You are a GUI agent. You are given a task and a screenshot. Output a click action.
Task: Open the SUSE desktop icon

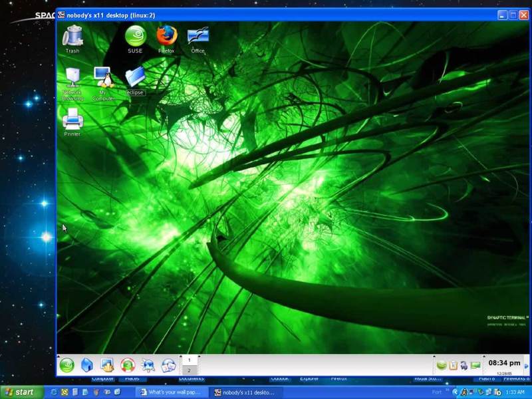135,37
